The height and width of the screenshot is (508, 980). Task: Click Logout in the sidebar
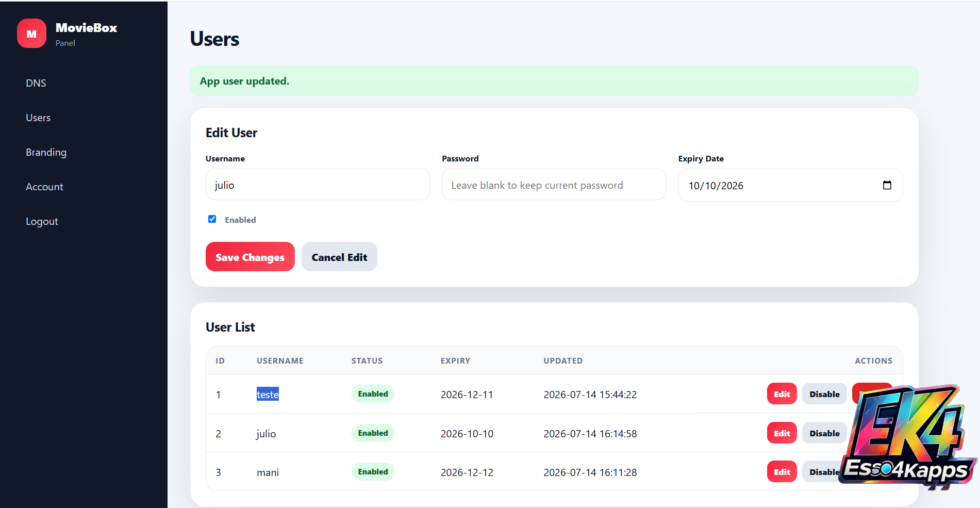point(42,221)
